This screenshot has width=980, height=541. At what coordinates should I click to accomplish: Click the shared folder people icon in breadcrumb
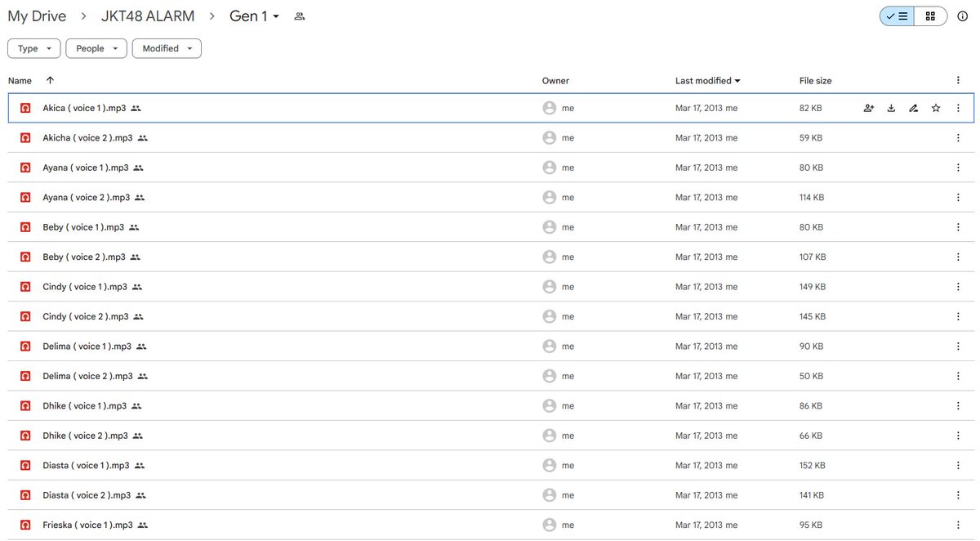click(300, 16)
